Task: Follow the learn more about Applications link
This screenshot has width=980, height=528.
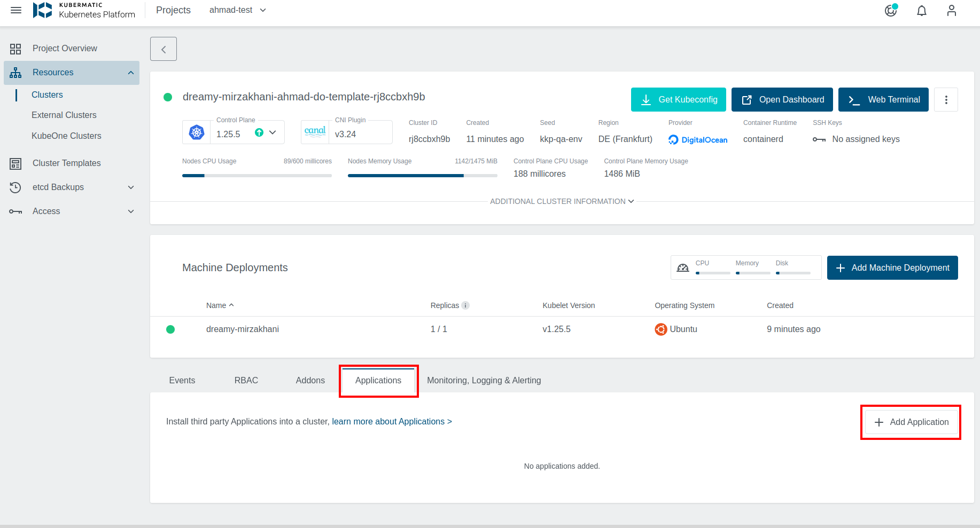Action: pos(392,421)
